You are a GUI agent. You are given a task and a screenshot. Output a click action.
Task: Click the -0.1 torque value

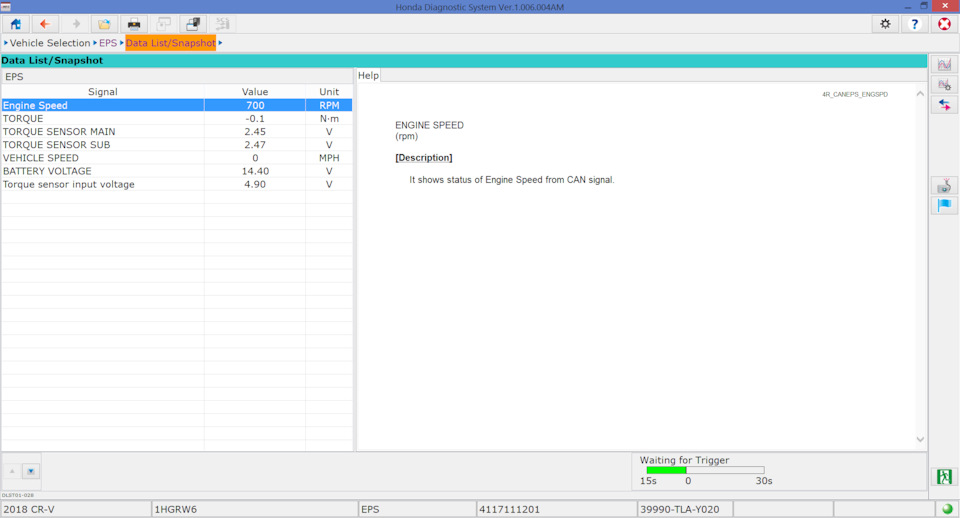pyautogui.click(x=255, y=119)
